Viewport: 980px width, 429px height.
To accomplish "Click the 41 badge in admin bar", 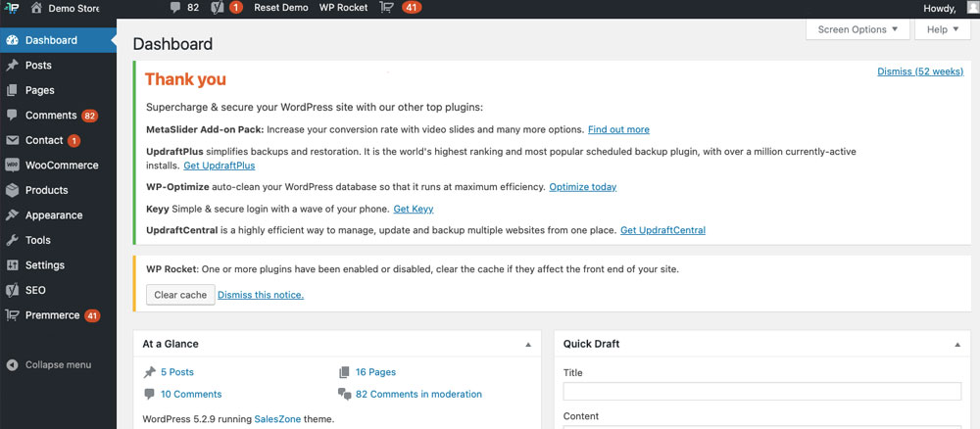I will click(411, 8).
